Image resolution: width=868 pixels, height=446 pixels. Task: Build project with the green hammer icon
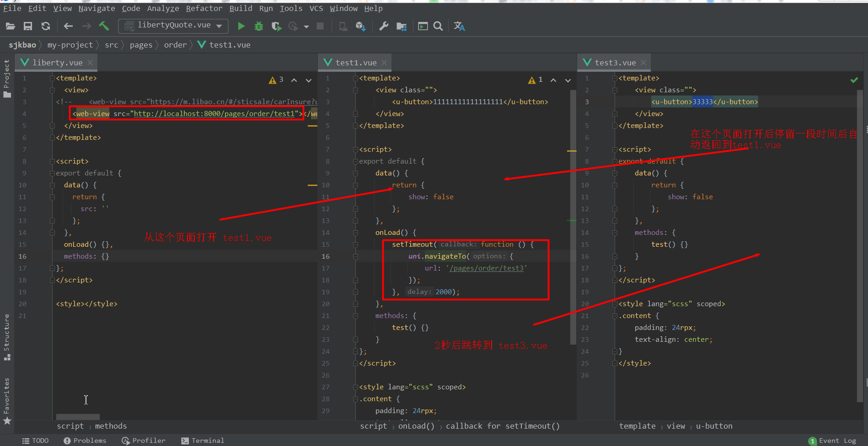pos(104,26)
